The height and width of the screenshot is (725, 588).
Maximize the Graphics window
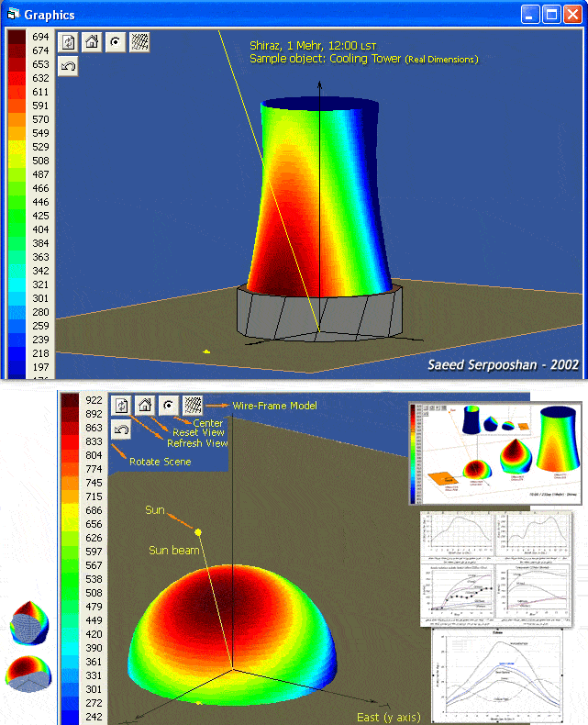point(551,15)
